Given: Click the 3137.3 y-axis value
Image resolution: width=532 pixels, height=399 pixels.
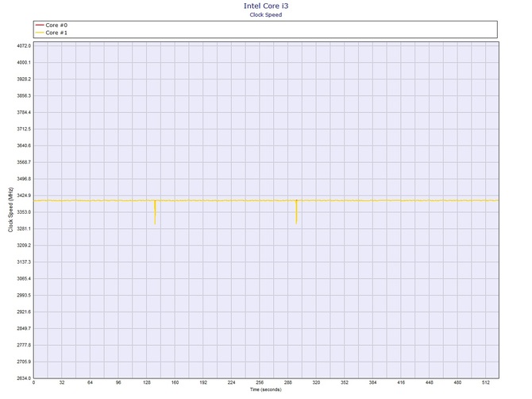Looking at the screenshot, I should coord(24,262).
